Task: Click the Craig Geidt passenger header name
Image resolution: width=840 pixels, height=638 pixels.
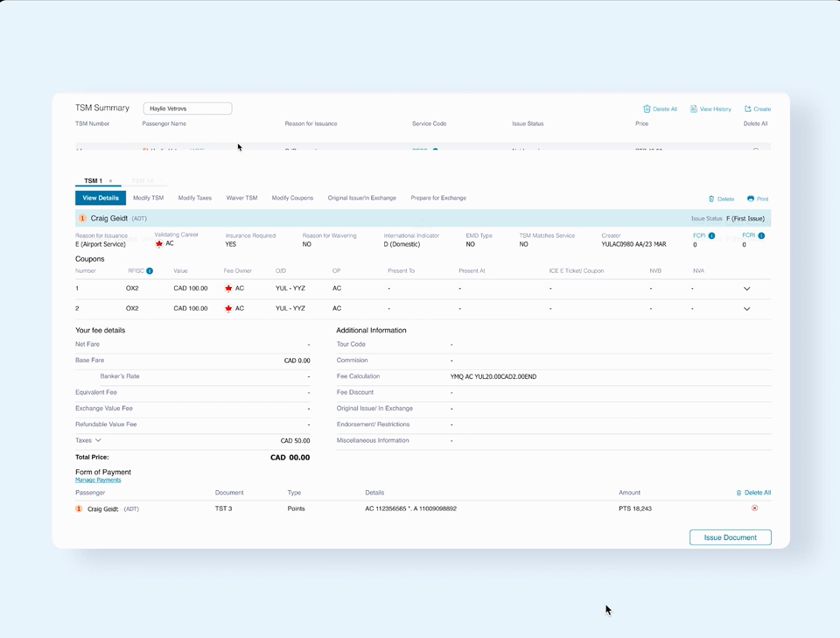Action: [108, 219]
